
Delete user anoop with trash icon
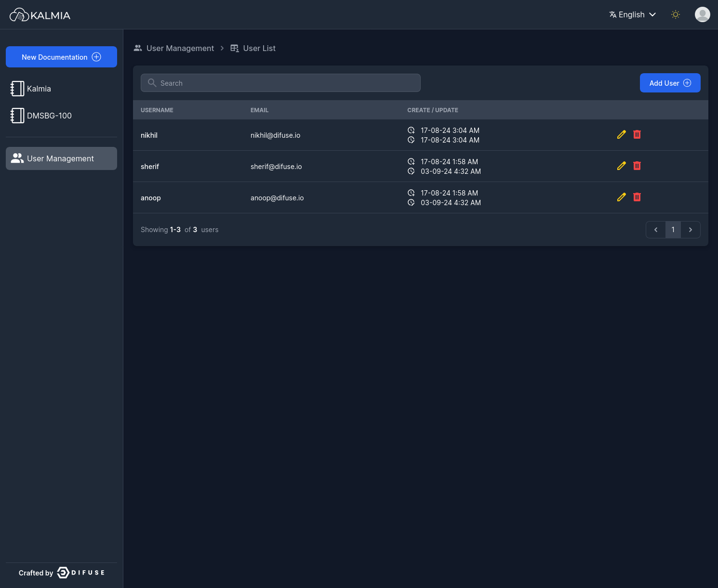tap(637, 197)
